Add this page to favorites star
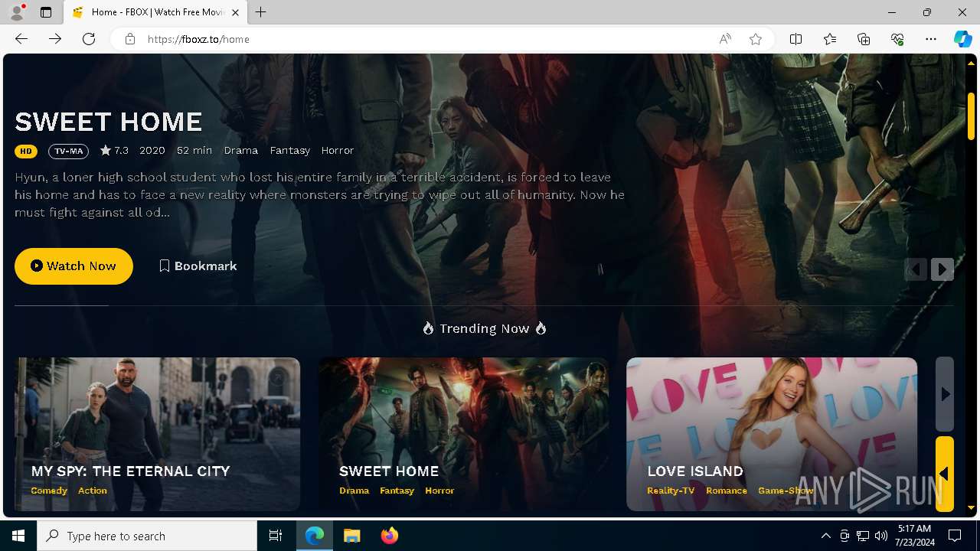 [756, 39]
